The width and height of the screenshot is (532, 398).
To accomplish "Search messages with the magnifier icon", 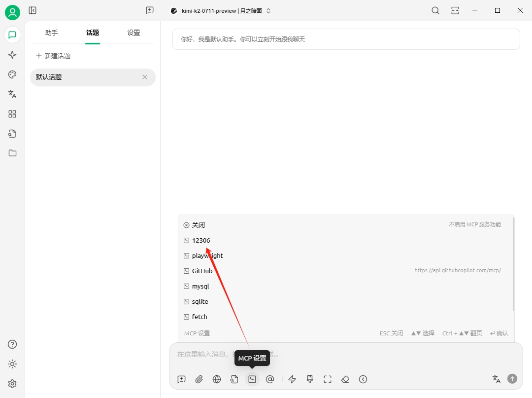I will (435, 10).
